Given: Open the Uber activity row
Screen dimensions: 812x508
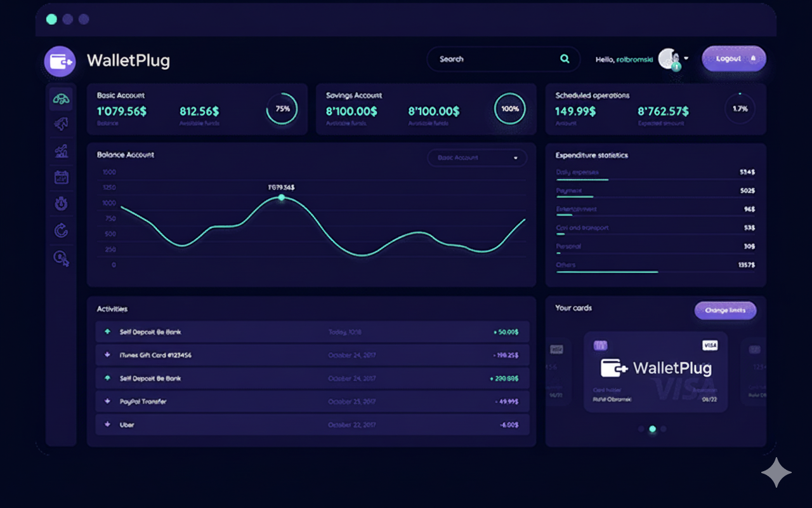Looking at the screenshot, I should (x=312, y=424).
